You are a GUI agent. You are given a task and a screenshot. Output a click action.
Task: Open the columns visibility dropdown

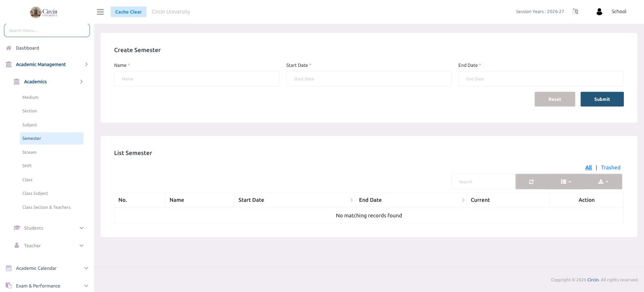[566, 182]
